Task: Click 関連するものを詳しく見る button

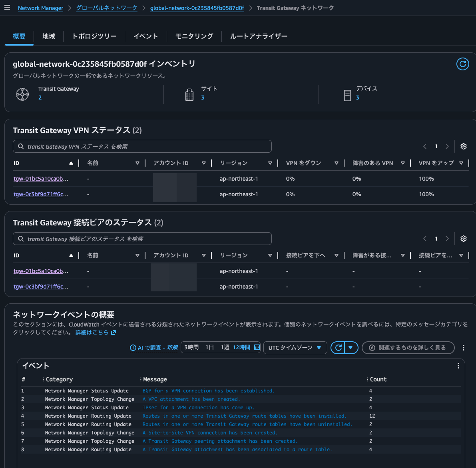Action: 408,348
